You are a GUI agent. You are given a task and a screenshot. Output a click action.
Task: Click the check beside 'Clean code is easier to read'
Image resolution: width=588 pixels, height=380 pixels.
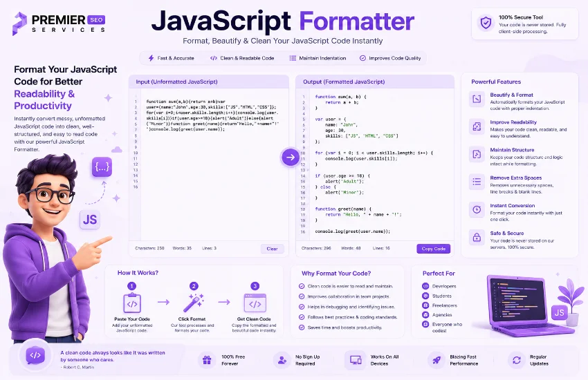point(302,286)
